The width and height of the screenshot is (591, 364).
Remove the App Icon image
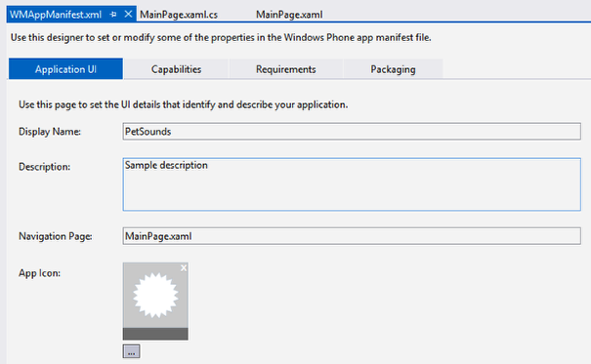pos(184,268)
